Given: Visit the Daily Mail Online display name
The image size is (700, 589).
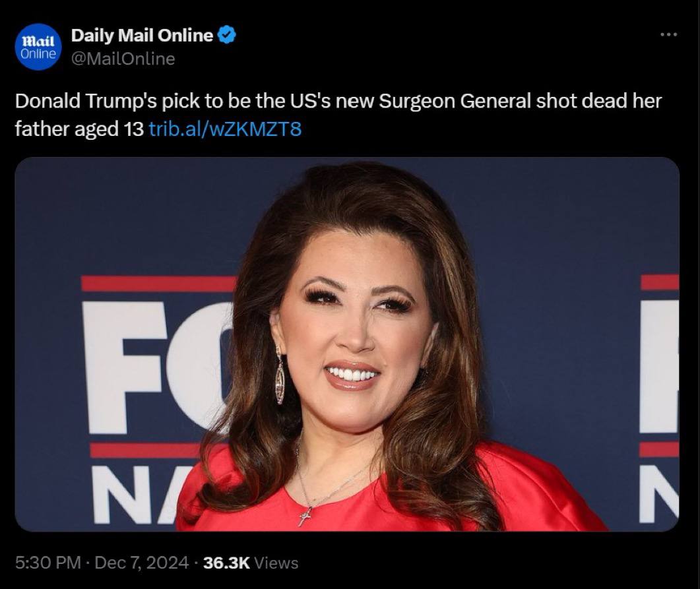Looking at the screenshot, I should click(142, 35).
